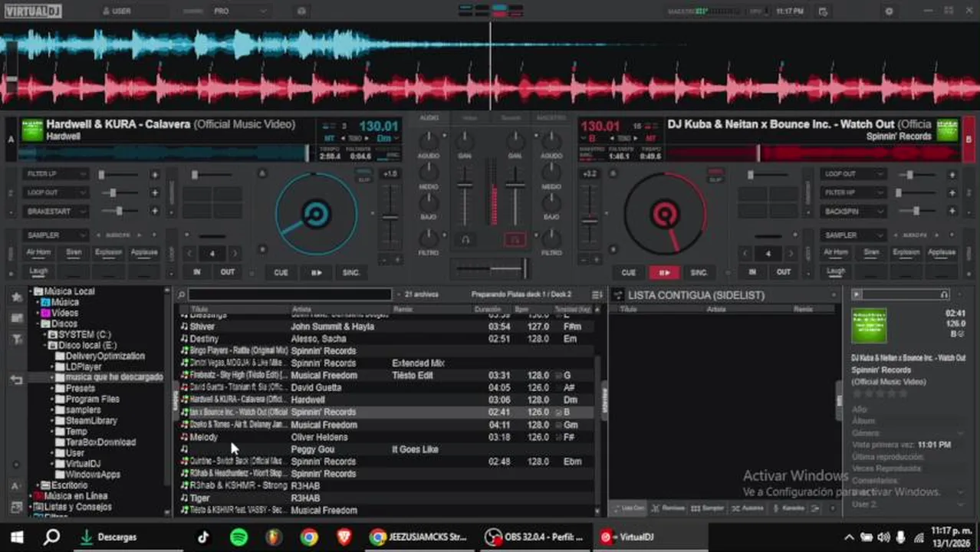980x552 pixels.
Task: Sync deck B with SINC. button
Action: point(699,272)
